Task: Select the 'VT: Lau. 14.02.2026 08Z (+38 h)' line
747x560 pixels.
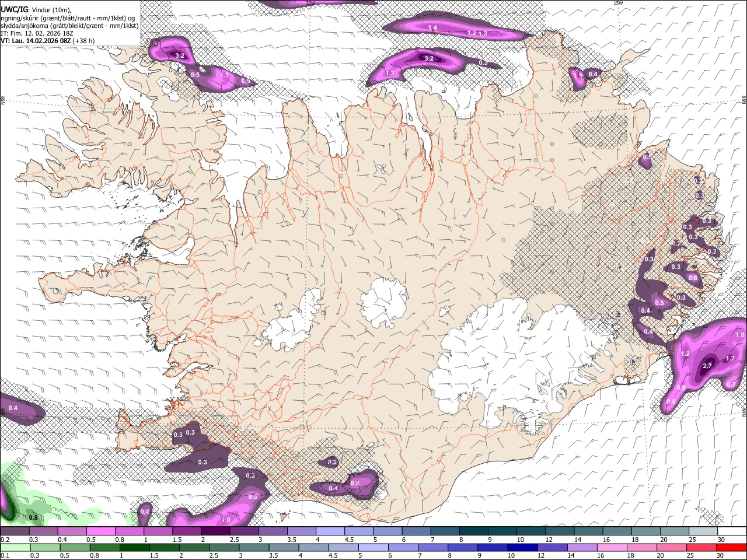Action: (47, 41)
